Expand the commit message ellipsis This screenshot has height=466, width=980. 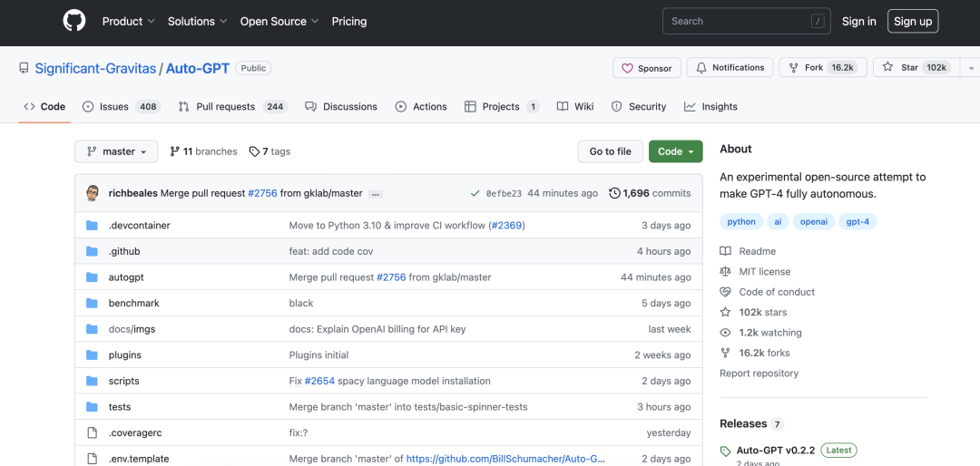point(376,194)
